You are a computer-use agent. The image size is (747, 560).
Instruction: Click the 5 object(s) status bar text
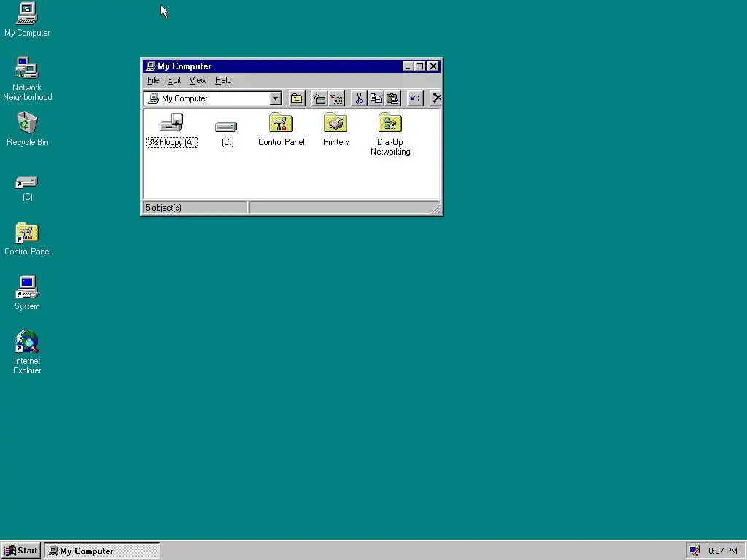pyautogui.click(x=163, y=208)
